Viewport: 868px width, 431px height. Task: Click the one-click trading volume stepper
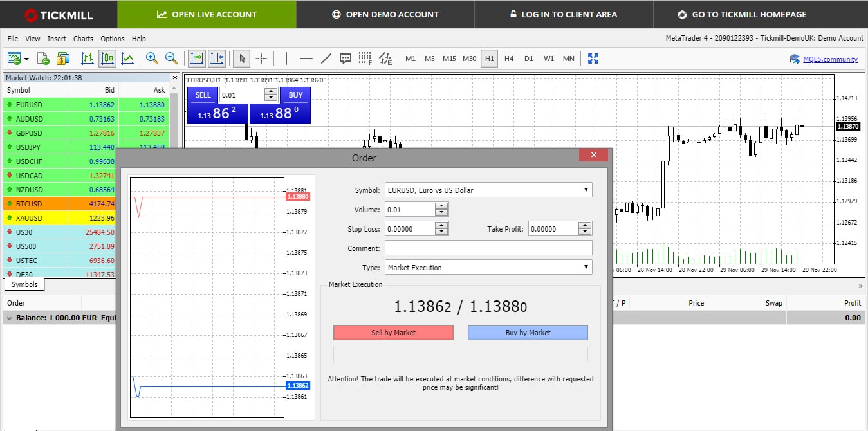click(271, 95)
